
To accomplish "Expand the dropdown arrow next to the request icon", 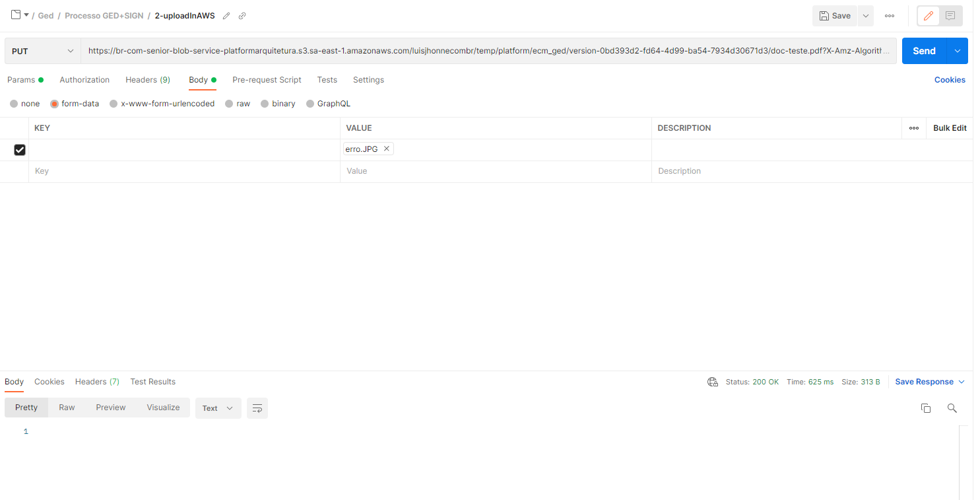I will 26,15.
